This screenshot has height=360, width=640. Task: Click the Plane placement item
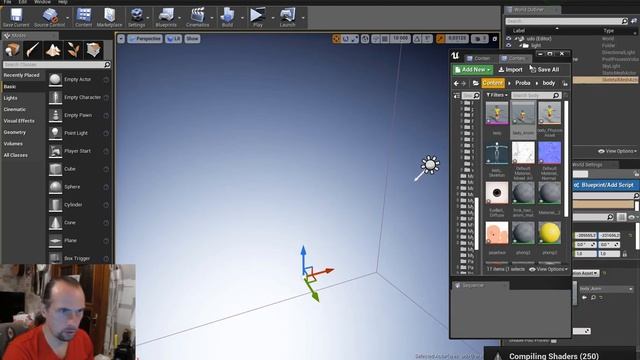79,241
